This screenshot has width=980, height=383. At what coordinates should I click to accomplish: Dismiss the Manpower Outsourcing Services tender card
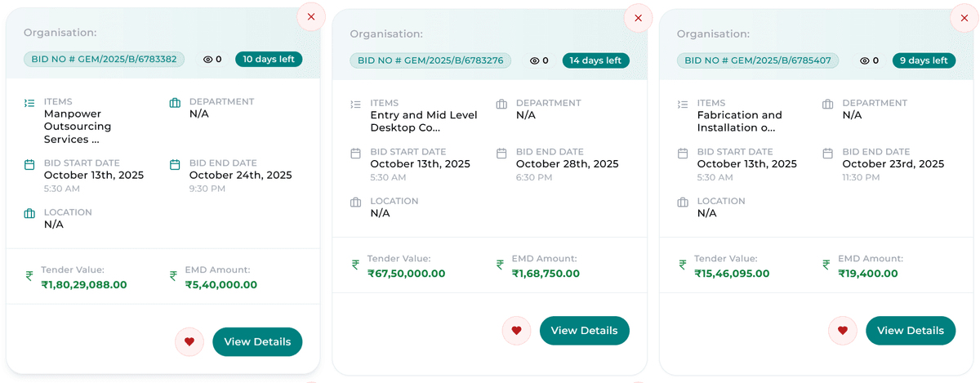click(310, 16)
